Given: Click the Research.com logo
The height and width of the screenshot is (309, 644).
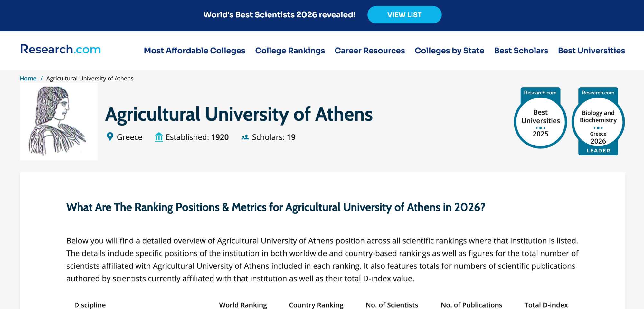Looking at the screenshot, I should point(61,49).
